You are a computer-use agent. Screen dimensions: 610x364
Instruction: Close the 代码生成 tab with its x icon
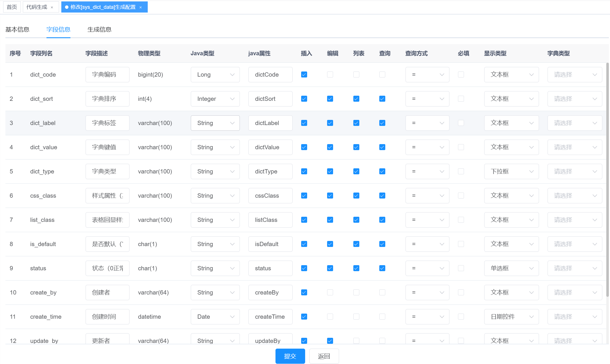click(x=52, y=7)
